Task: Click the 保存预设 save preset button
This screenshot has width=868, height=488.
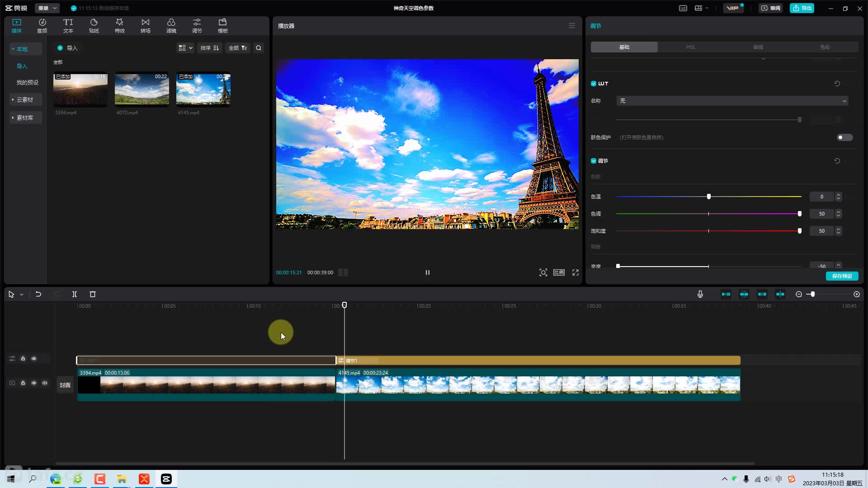Action: [x=842, y=276]
